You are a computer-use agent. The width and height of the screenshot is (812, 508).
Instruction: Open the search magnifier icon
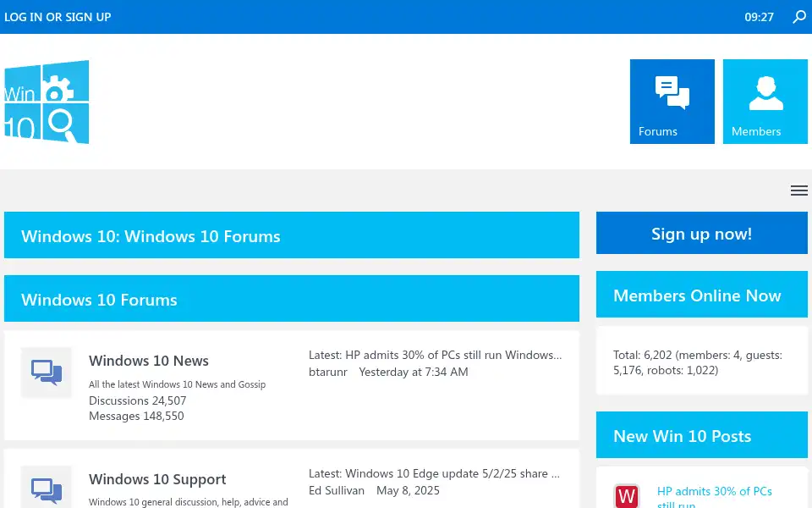point(799,17)
